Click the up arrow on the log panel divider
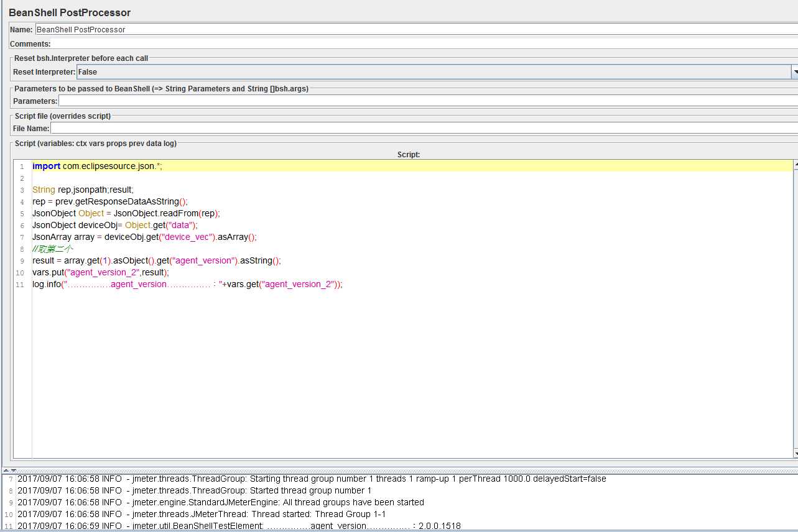The image size is (798, 532). tap(6, 470)
